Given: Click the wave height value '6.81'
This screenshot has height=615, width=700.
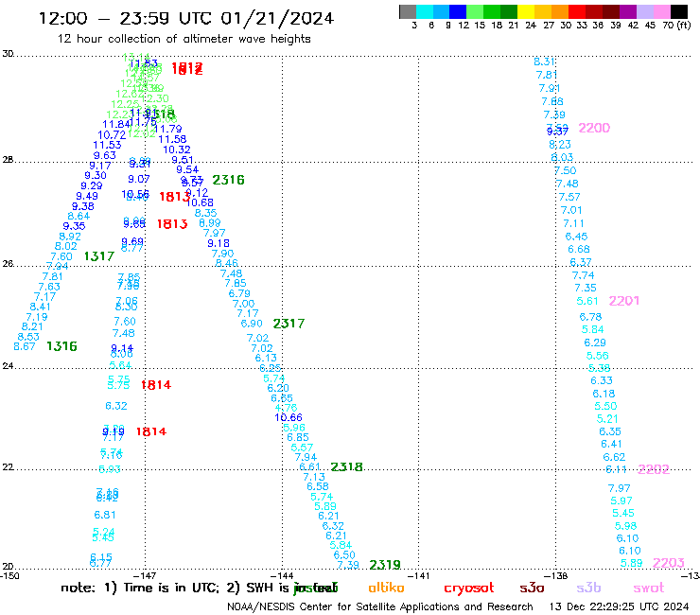Looking at the screenshot, I should tap(105, 515).
